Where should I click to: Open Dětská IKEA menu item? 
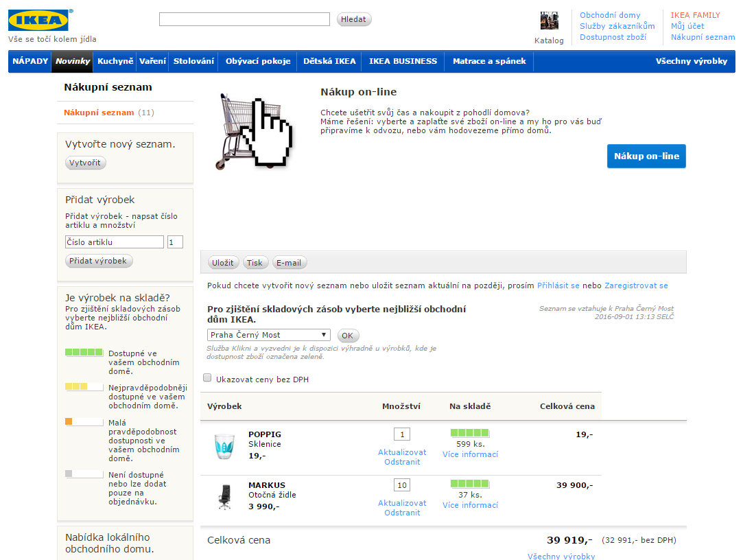[x=329, y=61]
